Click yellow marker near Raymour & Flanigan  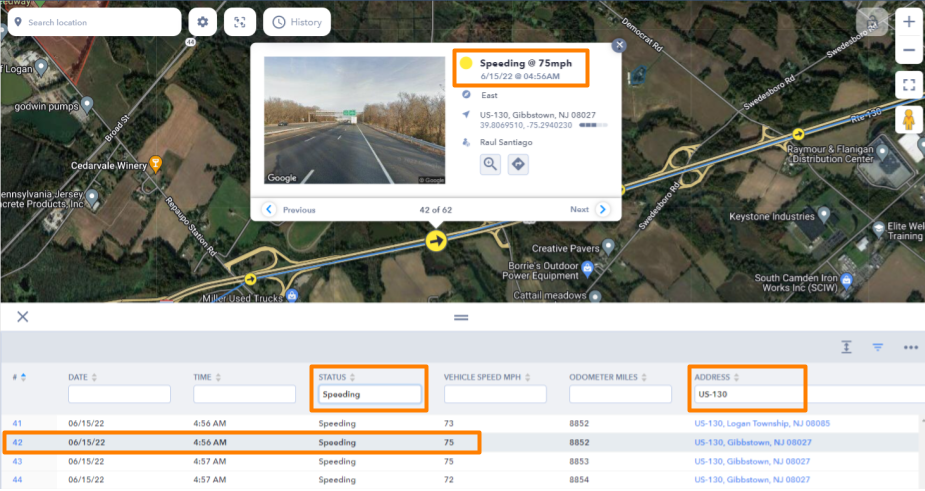[x=798, y=134]
